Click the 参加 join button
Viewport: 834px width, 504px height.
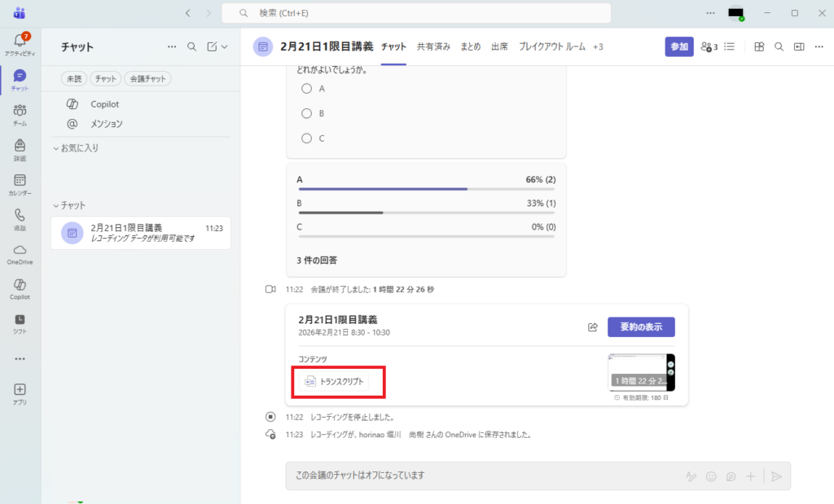coord(678,46)
